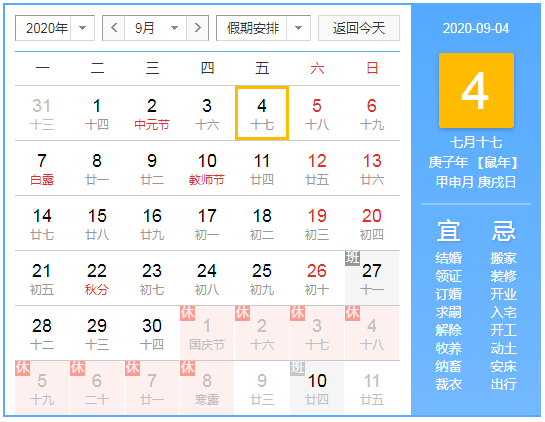Screen dimensions: 545x422
Task: Open the 2020年 year dropdown
Action: pos(55,28)
